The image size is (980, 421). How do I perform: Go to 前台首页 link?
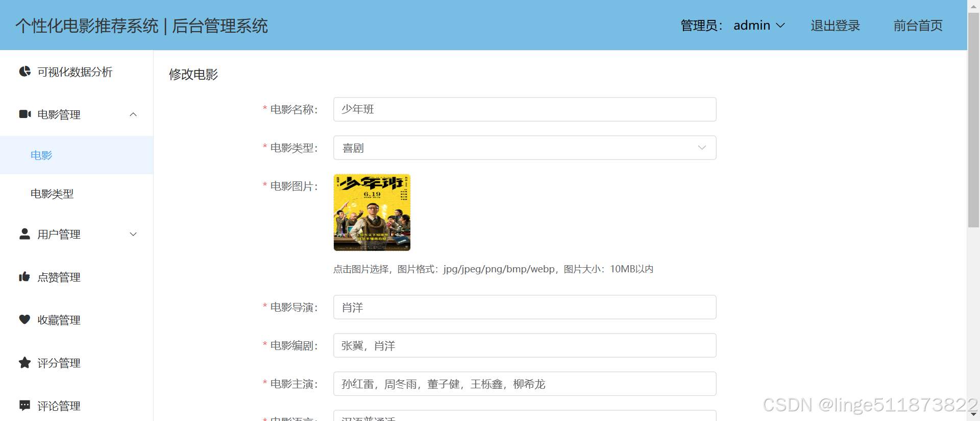tap(918, 26)
